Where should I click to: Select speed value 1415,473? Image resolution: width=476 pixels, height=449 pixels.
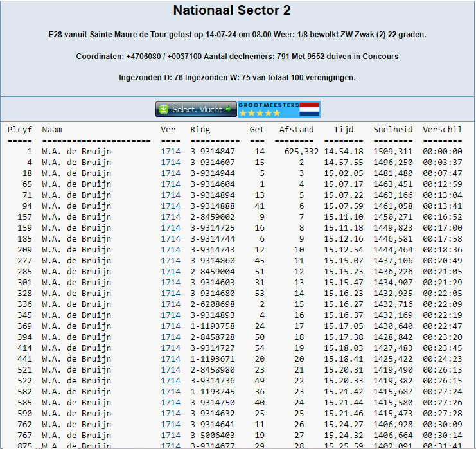[x=393, y=414]
